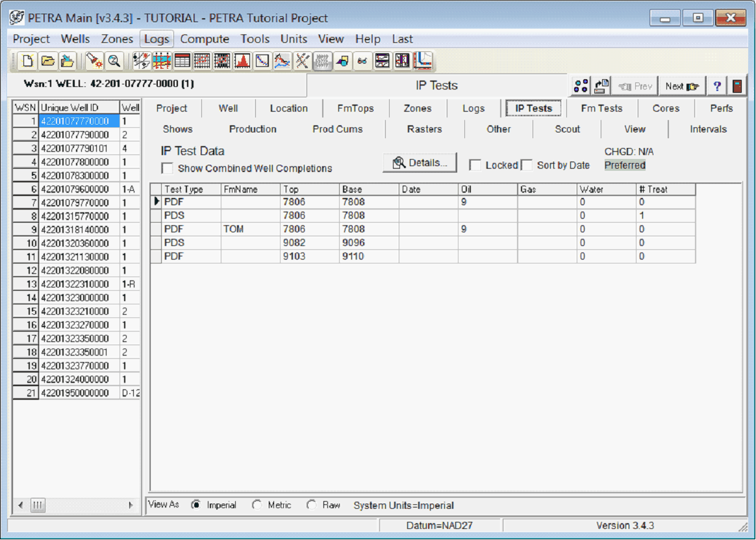
Task: Open the red histogram tool icon
Action: coord(242,61)
